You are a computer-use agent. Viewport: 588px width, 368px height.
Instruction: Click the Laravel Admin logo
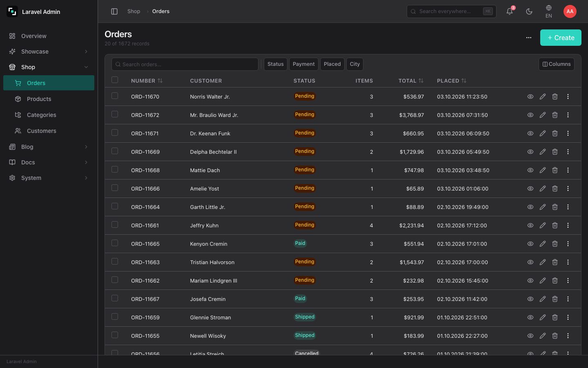[x=12, y=11]
